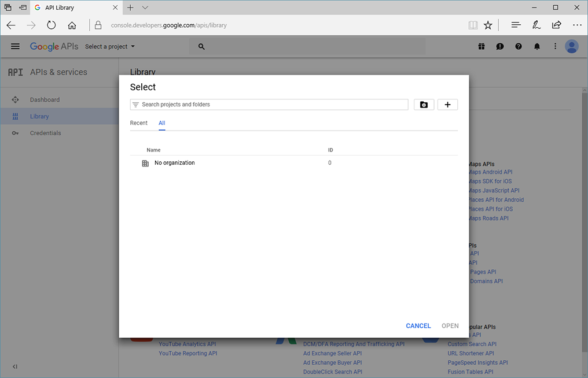
Task: Create new project with plus button
Action: coord(447,105)
